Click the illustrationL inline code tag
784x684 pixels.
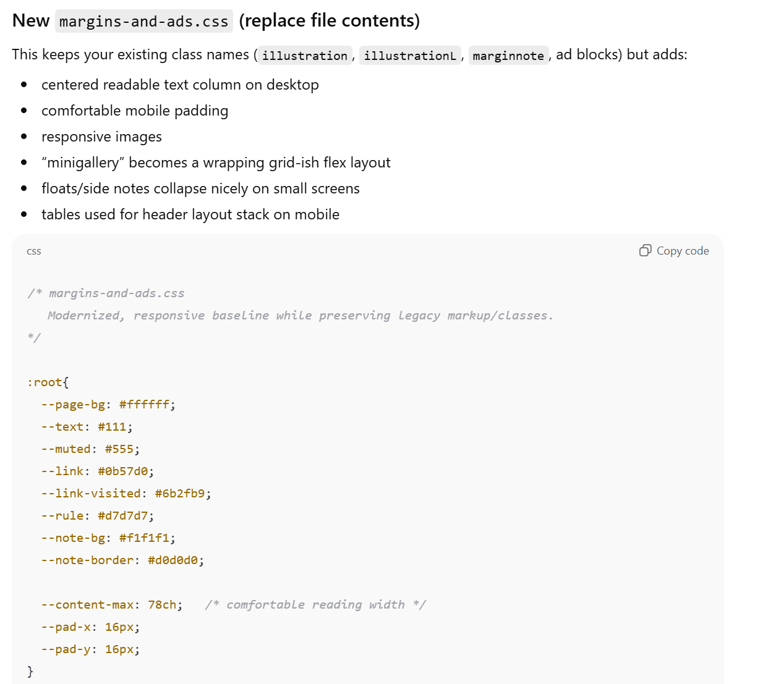click(x=410, y=56)
